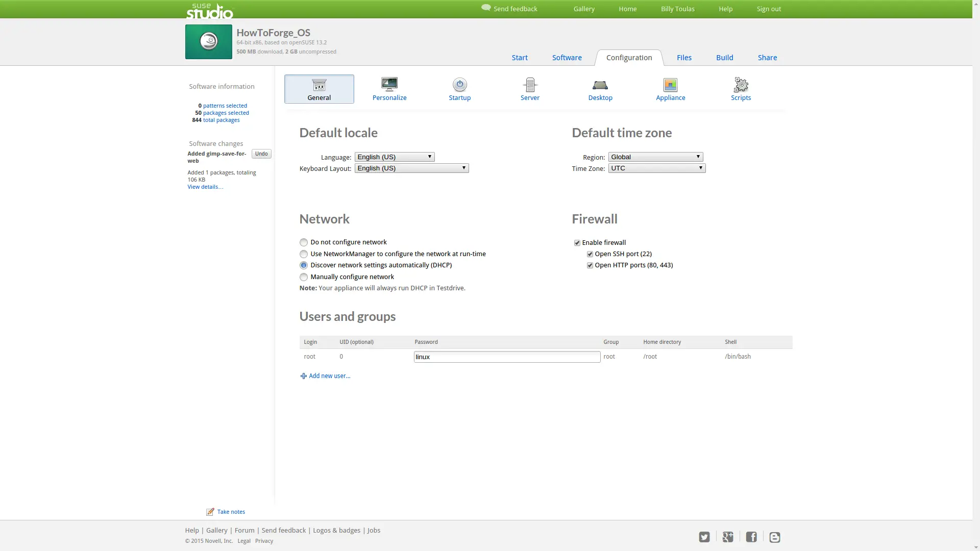Open the packages selected link
Screen dimensions: 980x551
226,113
